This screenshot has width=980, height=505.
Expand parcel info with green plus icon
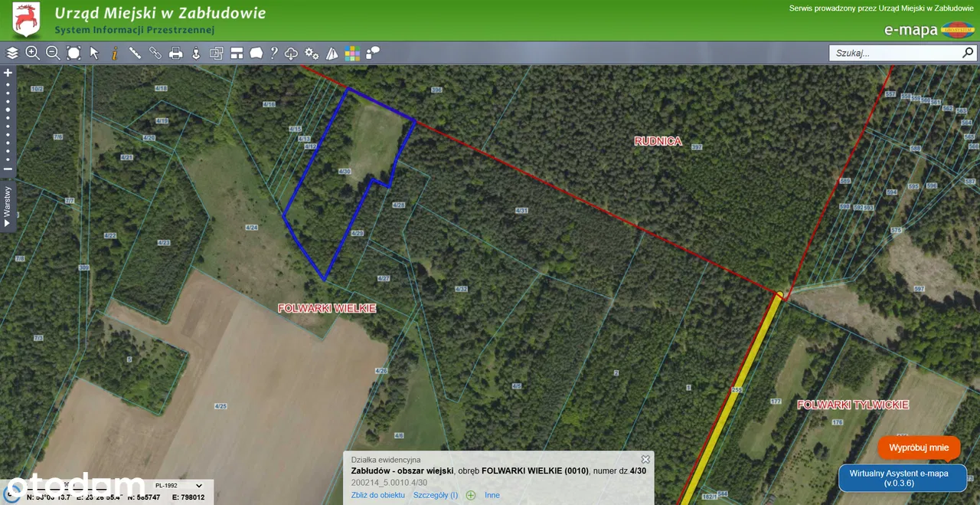(x=471, y=495)
